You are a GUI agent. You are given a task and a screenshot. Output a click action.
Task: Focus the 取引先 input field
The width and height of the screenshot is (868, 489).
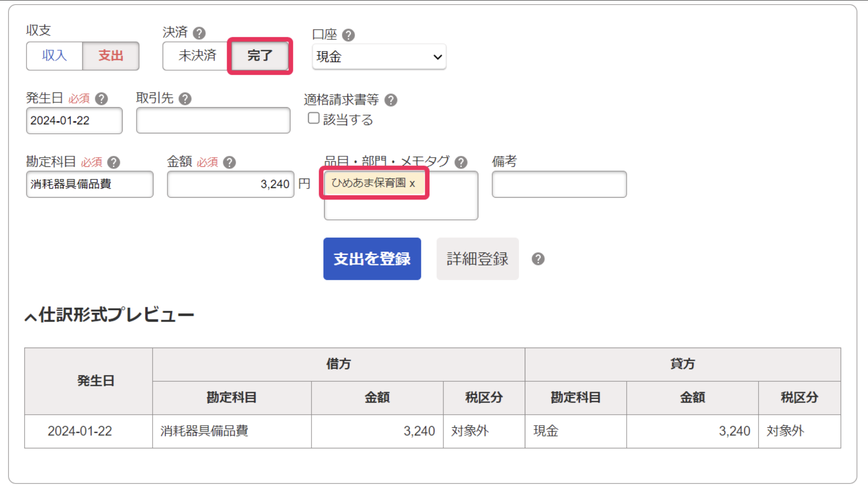[x=213, y=121]
